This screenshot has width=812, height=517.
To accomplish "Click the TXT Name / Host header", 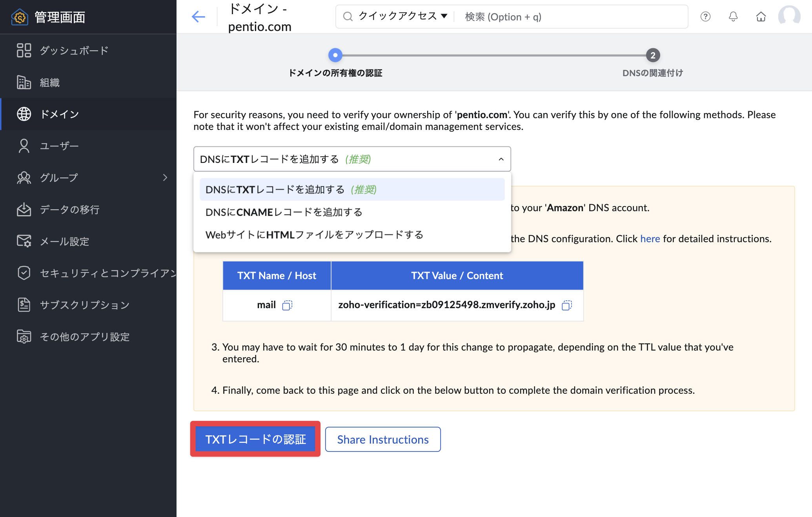I will [x=277, y=276].
